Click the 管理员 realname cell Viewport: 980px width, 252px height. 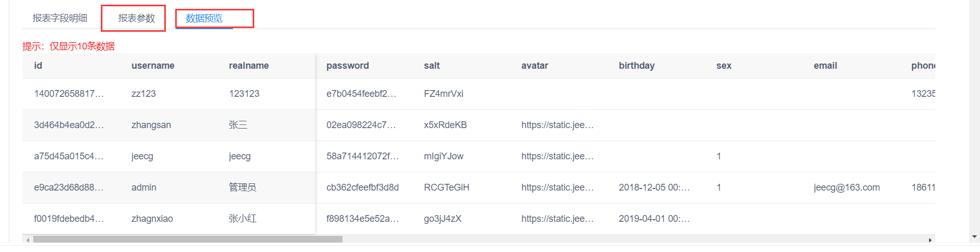coord(242,187)
